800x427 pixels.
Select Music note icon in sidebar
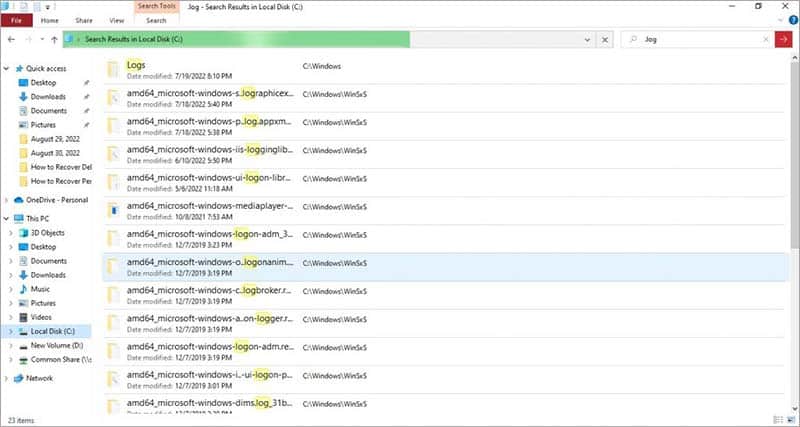(23, 289)
